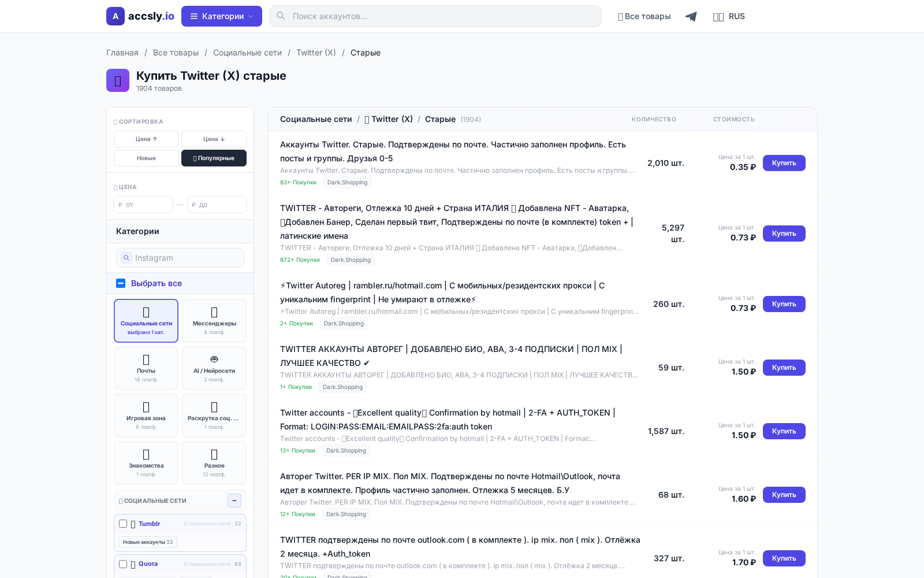This screenshot has height=578, width=924.
Task: Click the Знакомства category icon
Action: [146, 453]
